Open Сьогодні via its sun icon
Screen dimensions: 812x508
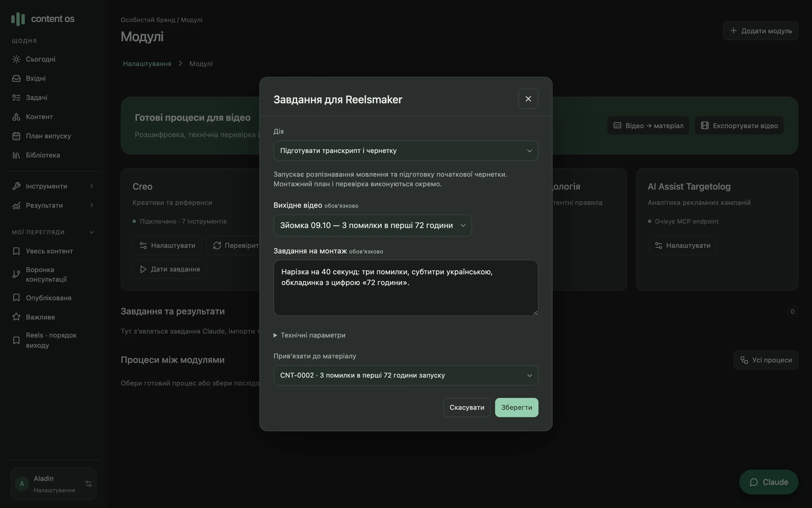[x=16, y=59]
